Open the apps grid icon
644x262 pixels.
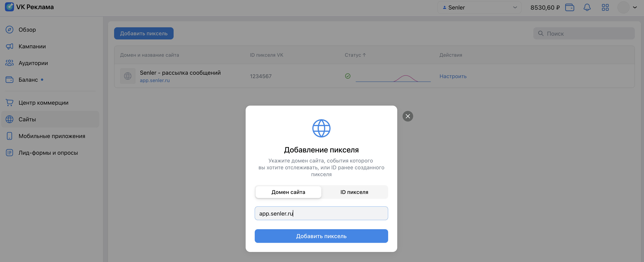pyautogui.click(x=605, y=8)
